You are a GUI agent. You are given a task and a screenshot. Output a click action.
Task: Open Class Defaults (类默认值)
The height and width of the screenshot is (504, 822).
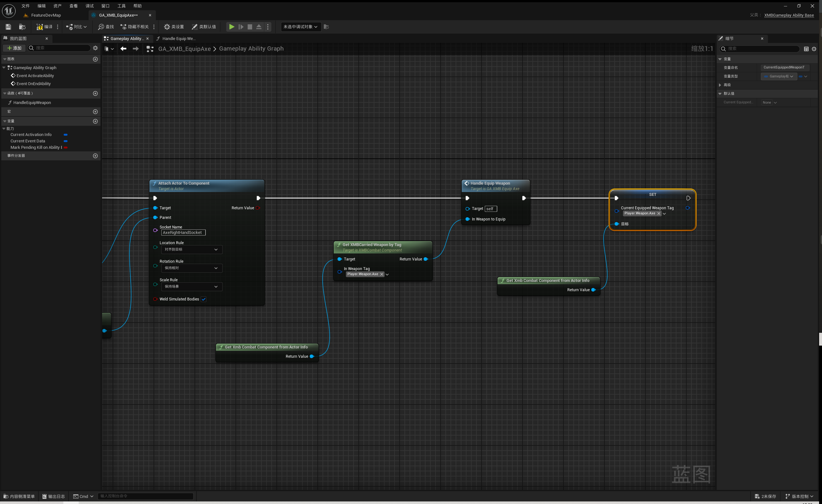(204, 27)
